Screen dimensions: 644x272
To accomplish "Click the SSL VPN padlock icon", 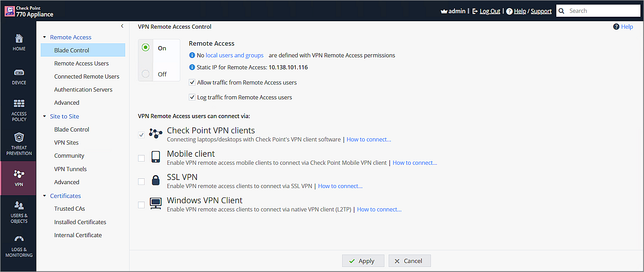I will pyautogui.click(x=156, y=181).
